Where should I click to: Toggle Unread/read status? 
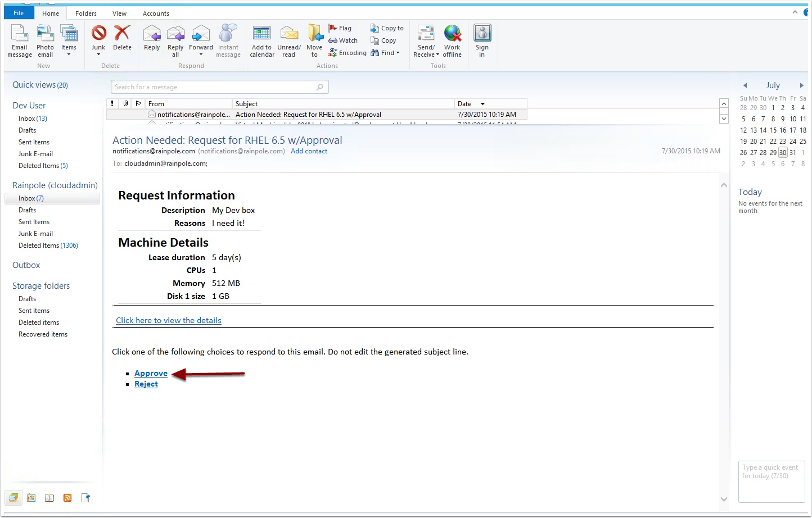[x=289, y=41]
